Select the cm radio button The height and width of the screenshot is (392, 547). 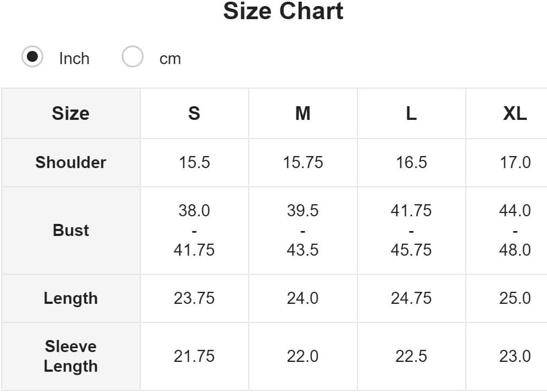point(133,56)
